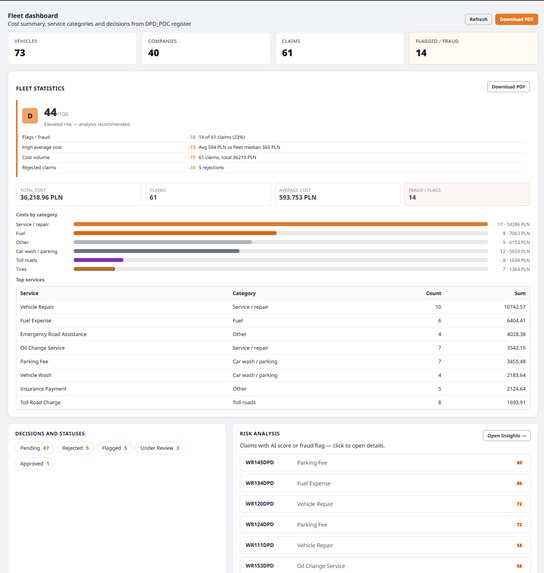This screenshot has width=544, height=573.
Task: Click the 10742.57 sum cell
Action: 514,307
